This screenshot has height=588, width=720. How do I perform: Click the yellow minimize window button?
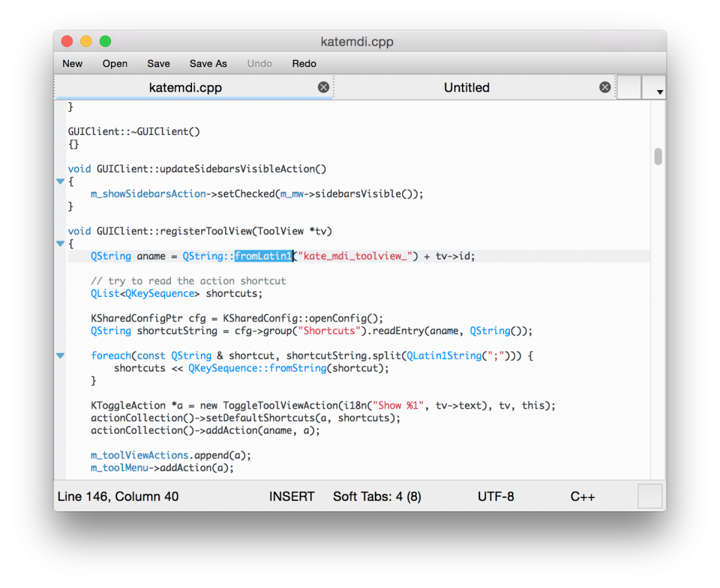86,41
